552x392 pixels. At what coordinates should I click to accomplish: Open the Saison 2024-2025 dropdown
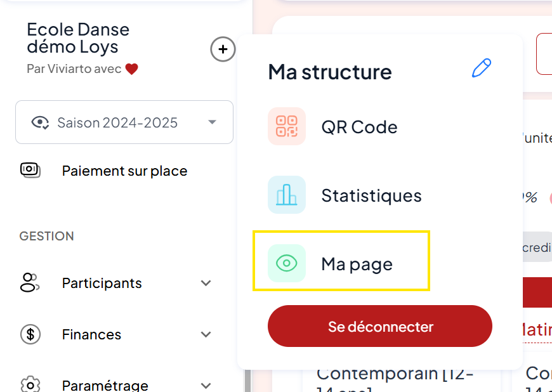[212, 122]
